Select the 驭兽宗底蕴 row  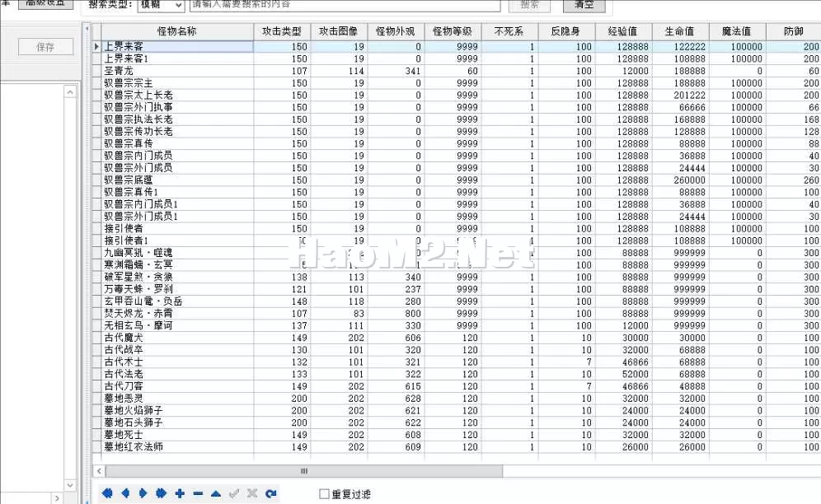pyautogui.click(x=457, y=180)
